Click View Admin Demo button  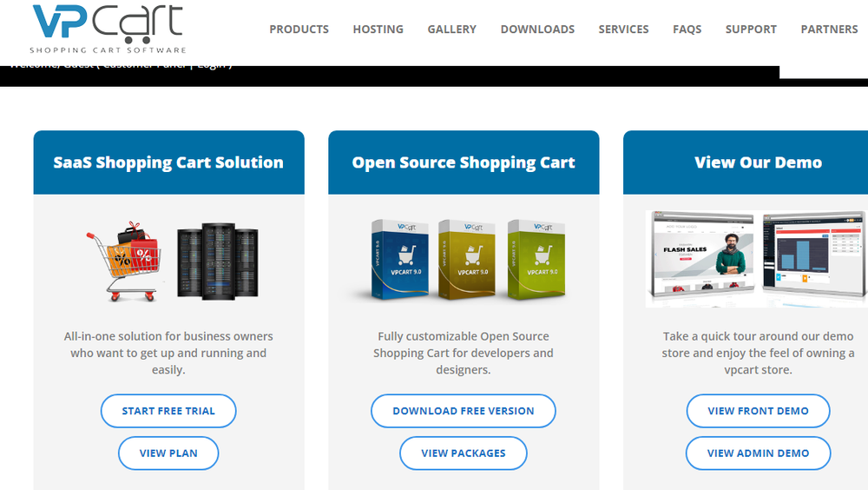click(758, 453)
